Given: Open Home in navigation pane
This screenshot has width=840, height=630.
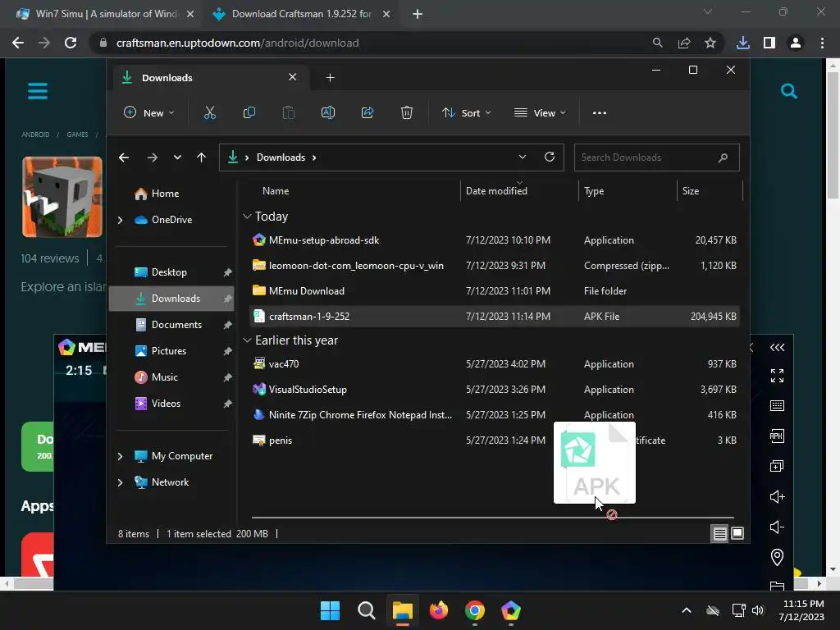Looking at the screenshot, I should [x=165, y=194].
